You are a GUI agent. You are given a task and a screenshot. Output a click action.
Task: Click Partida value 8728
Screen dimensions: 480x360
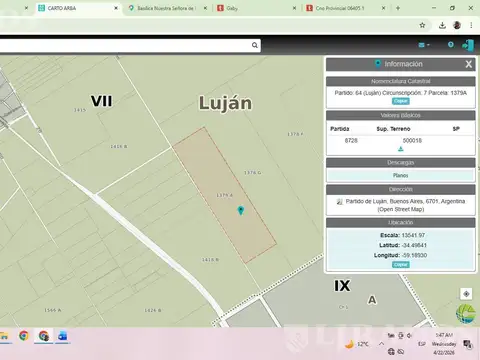pos(351,140)
